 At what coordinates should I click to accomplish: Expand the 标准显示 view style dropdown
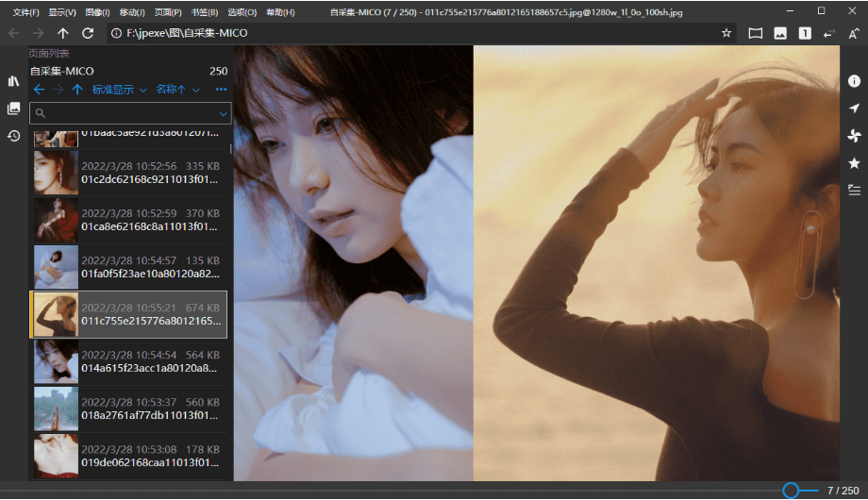[x=119, y=90]
